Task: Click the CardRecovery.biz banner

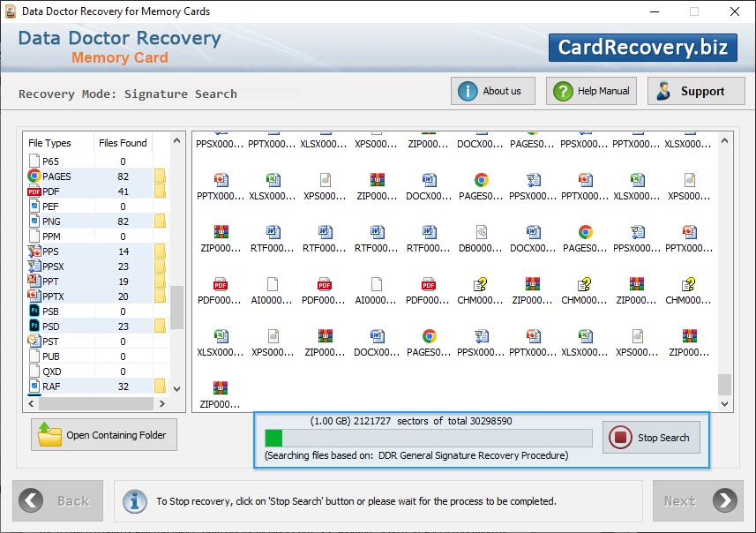Action: click(x=643, y=48)
